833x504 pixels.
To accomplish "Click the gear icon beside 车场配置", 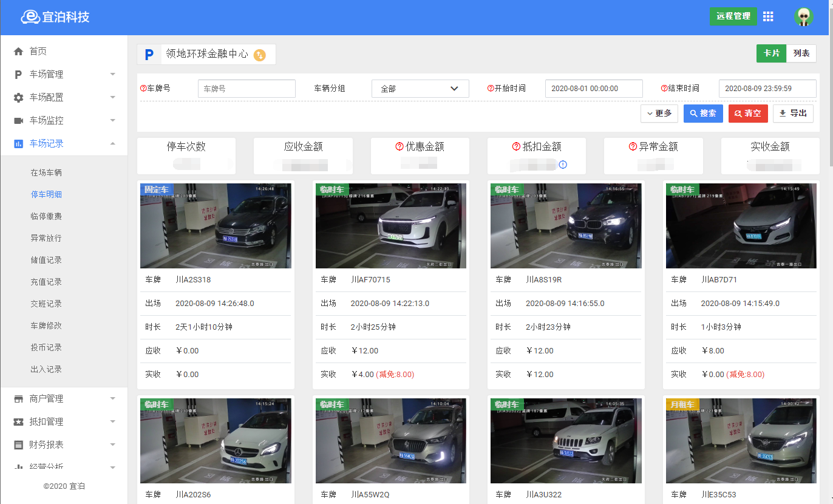I will (18, 97).
